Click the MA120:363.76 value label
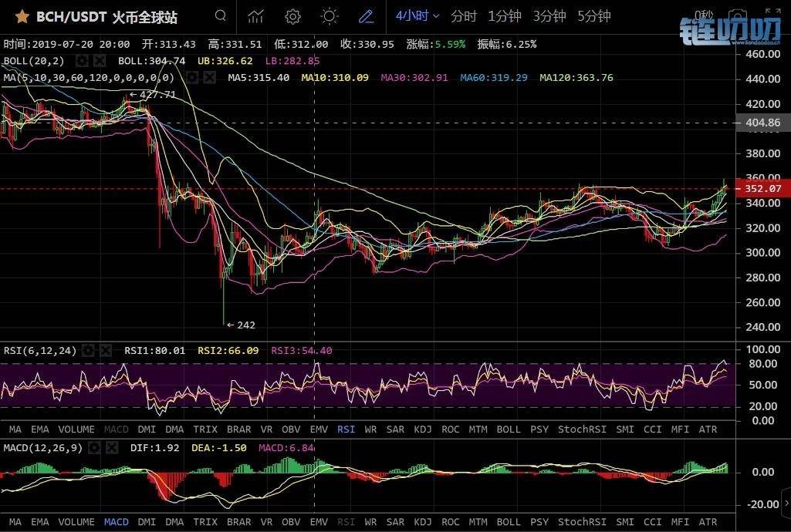This screenshot has width=791, height=532. [x=576, y=78]
